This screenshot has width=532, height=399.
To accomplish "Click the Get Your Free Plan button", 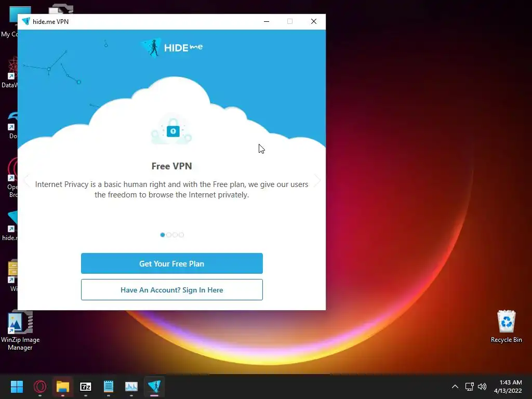I will (x=171, y=263).
